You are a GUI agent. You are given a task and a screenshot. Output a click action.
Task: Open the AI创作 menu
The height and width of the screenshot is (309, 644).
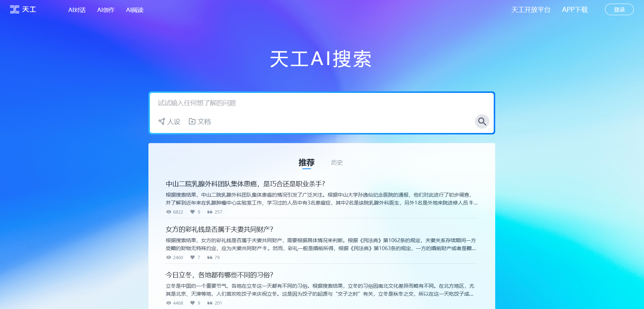pyautogui.click(x=106, y=10)
